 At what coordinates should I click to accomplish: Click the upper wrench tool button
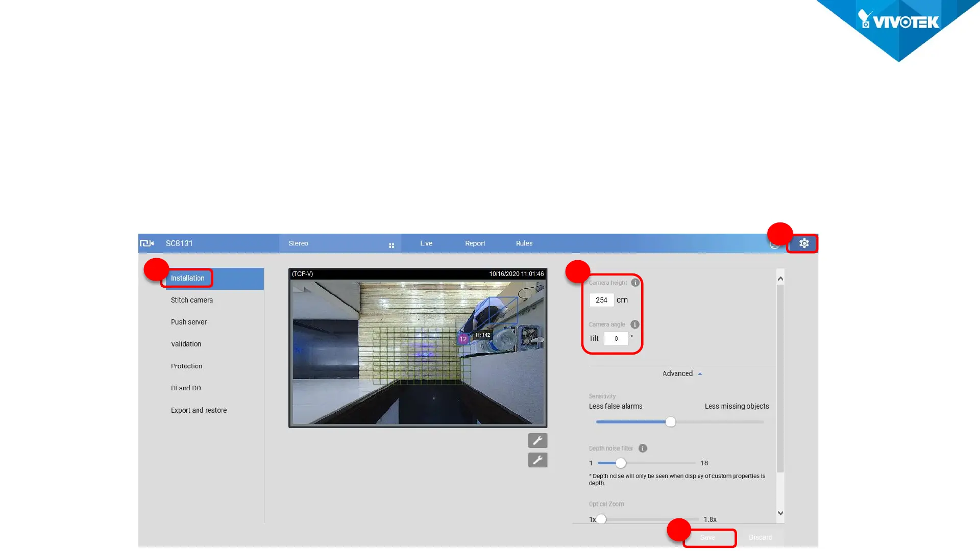[x=537, y=440]
